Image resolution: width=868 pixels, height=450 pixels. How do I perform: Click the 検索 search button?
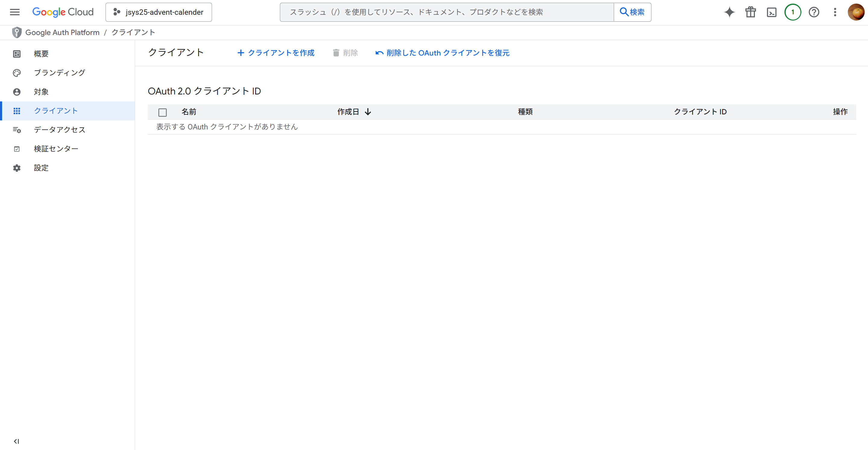[x=632, y=12]
